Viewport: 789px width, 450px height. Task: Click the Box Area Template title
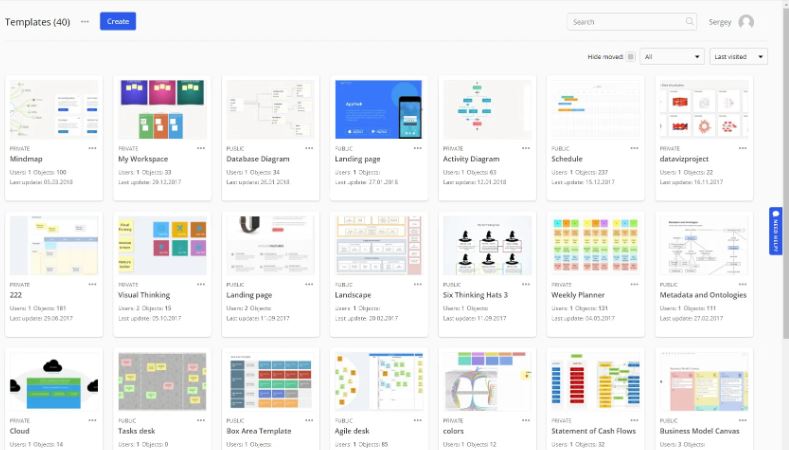pyautogui.click(x=259, y=431)
